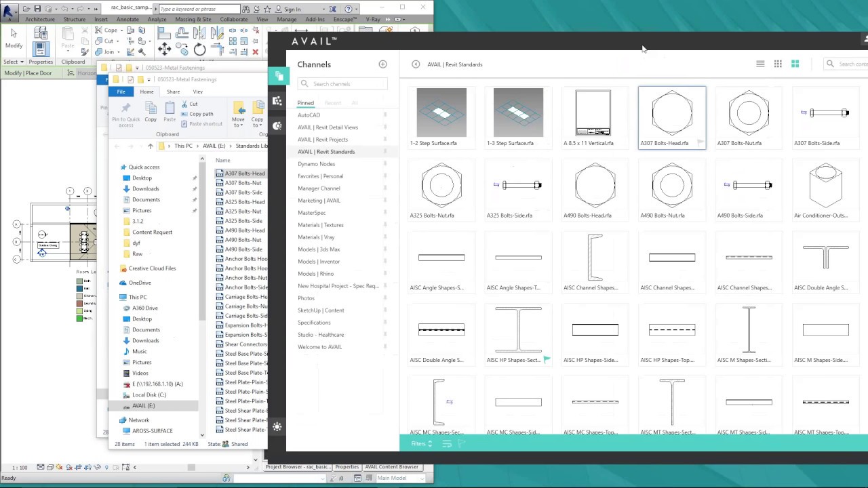The image size is (868, 488).
Task: Open AVAIL | Revit Projects channel
Action: (x=323, y=140)
